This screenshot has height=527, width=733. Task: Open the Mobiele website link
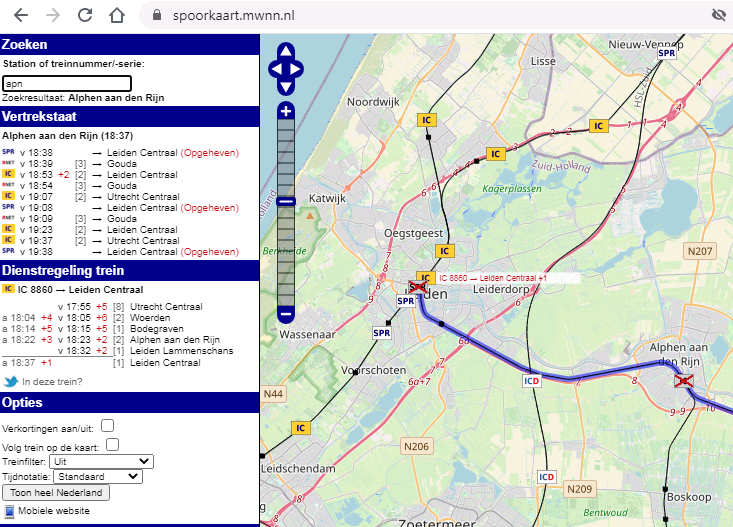(54, 511)
